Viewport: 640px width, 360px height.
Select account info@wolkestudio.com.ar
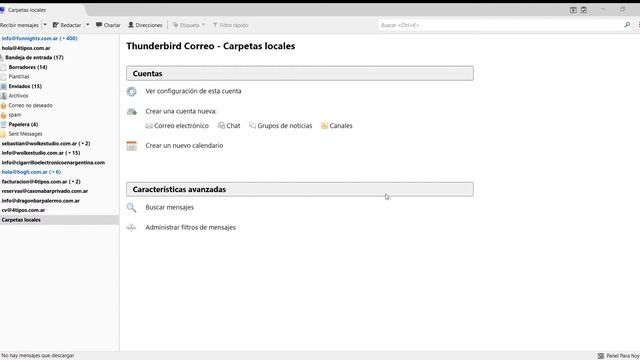pos(41,153)
